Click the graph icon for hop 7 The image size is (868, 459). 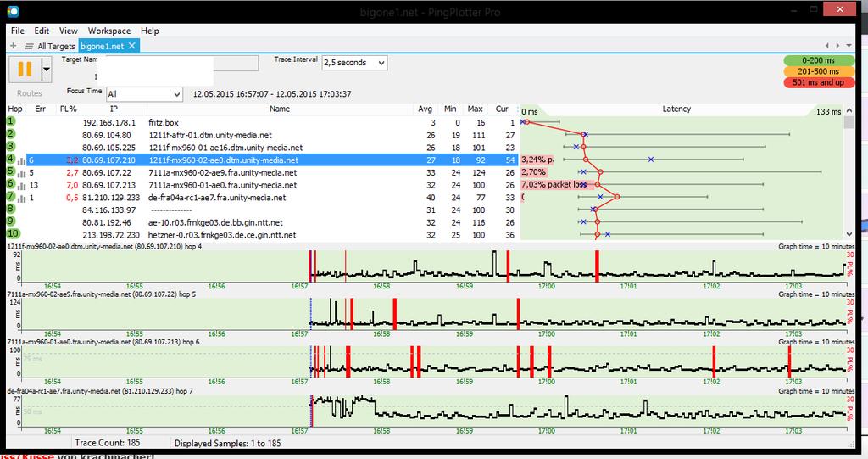tap(21, 198)
